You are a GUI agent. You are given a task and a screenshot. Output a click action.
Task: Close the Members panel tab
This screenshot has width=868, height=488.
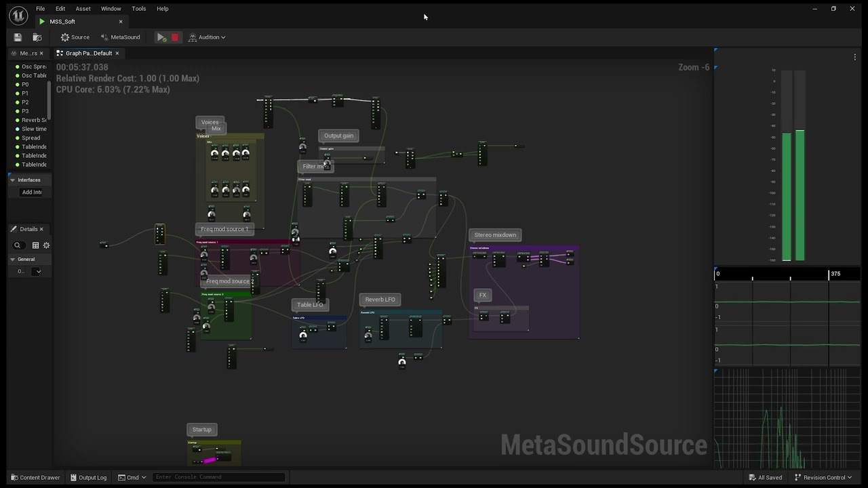(x=41, y=54)
